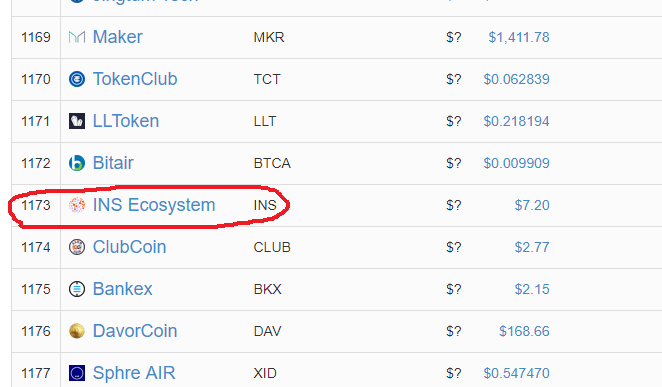Open the TokenClub name link
Screen dimensions: 662x387
[x=135, y=79]
